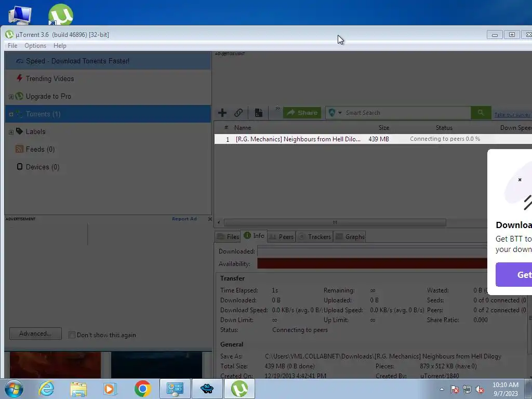This screenshot has width=532, height=399.
Task: Click the Labels tag icon
Action: (x=20, y=131)
